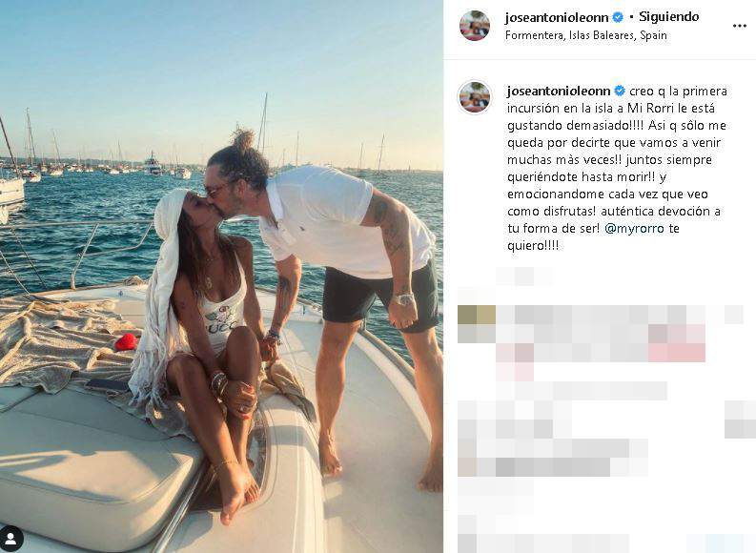The height and width of the screenshot is (553, 756).
Task: Click the sailboats on the horizon
Action: tap(96, 161)
